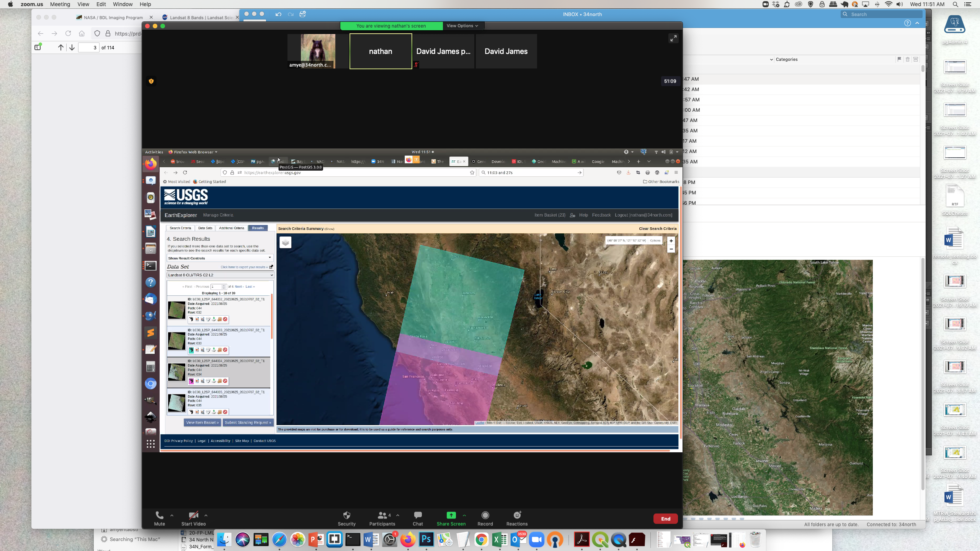980x551 pixels.
Task: Switch to Search Criteria tab
Action: click(180, 228)
